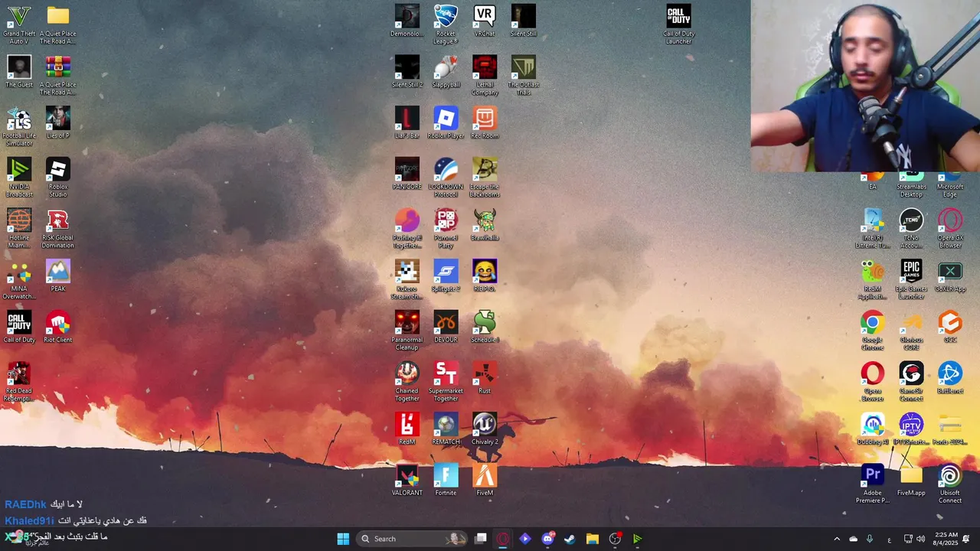Select the Liar's Bar icon
The image size is (980, 551).
(x=407, y=123)
